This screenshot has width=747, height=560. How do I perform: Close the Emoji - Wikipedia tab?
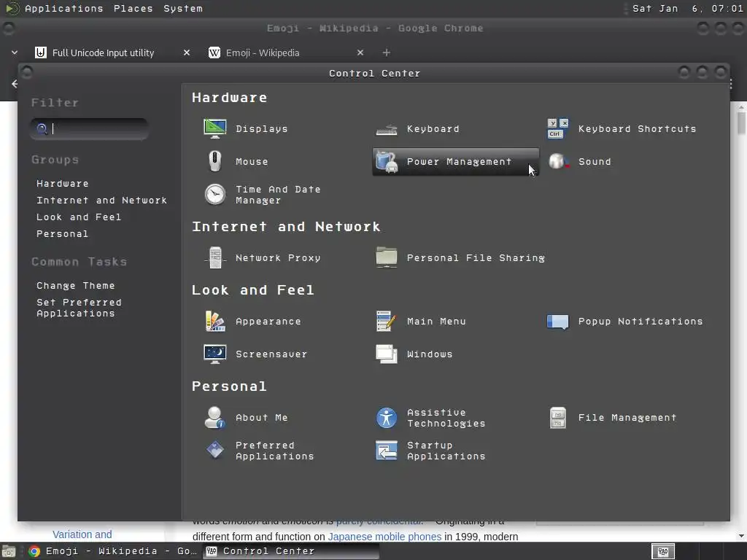coord(360,52)
